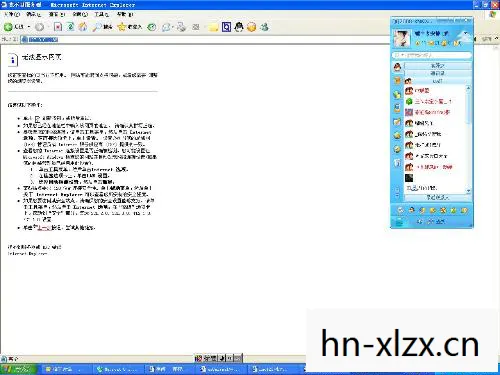Select the penguin contacts tab in QQ sidebar
Image resolution: width=500 pixels, height=375 pixels.
397,67
